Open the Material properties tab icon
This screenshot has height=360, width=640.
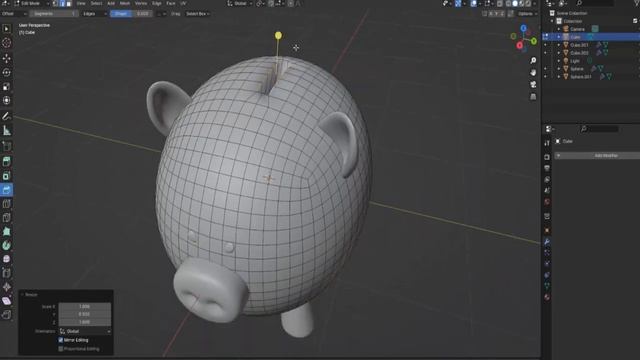547,297
